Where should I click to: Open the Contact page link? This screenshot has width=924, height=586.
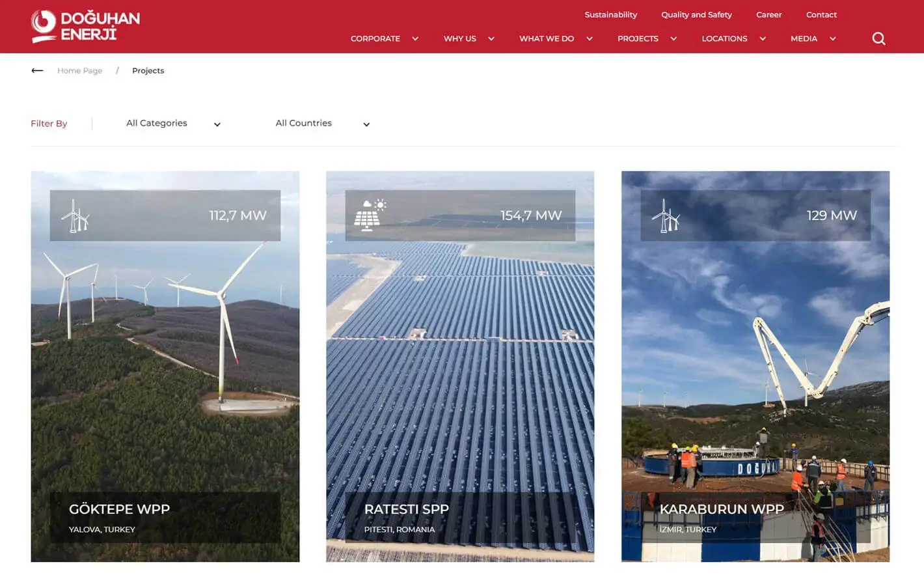[821, 14]
